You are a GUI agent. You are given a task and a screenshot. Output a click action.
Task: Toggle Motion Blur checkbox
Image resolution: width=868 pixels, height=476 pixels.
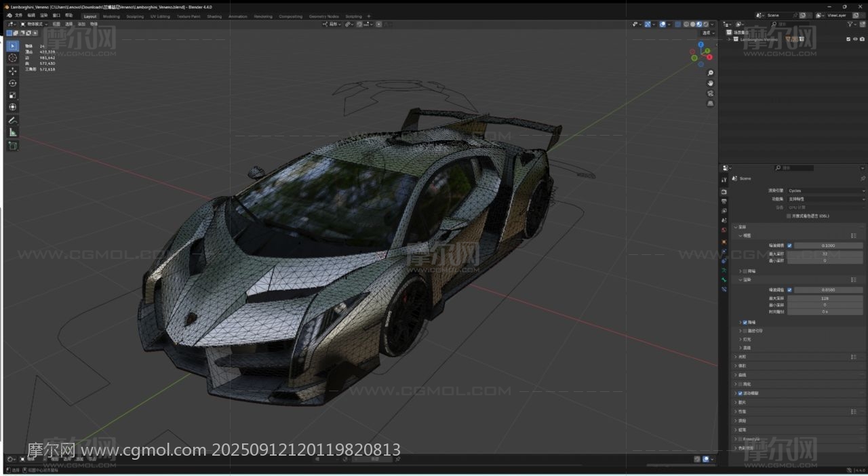740,393
